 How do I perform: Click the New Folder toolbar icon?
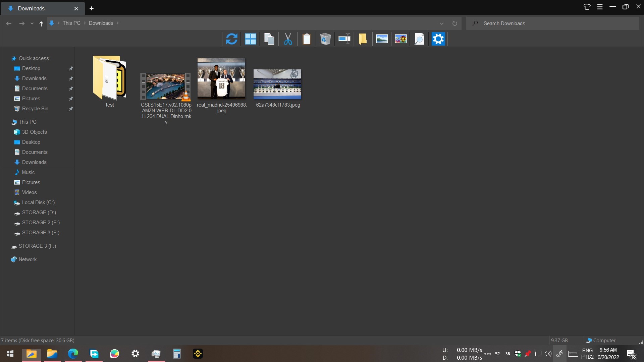(363, 39)
